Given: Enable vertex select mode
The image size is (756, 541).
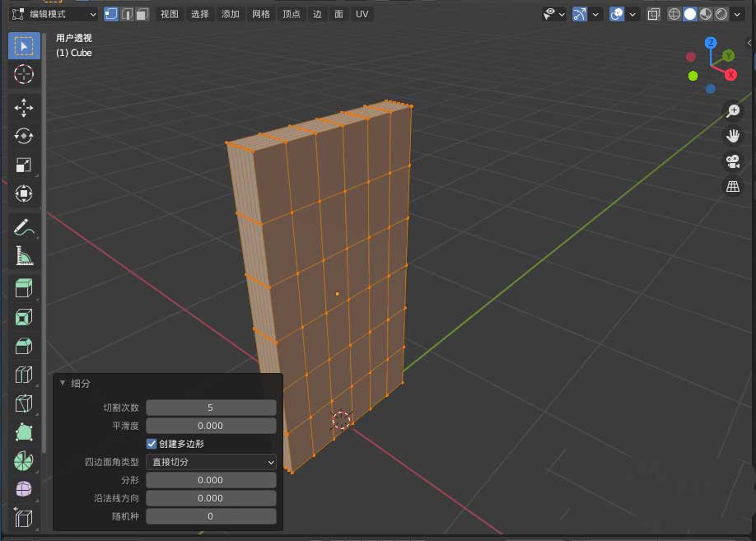Looking at the screenshot, I should tap(111, 14).
